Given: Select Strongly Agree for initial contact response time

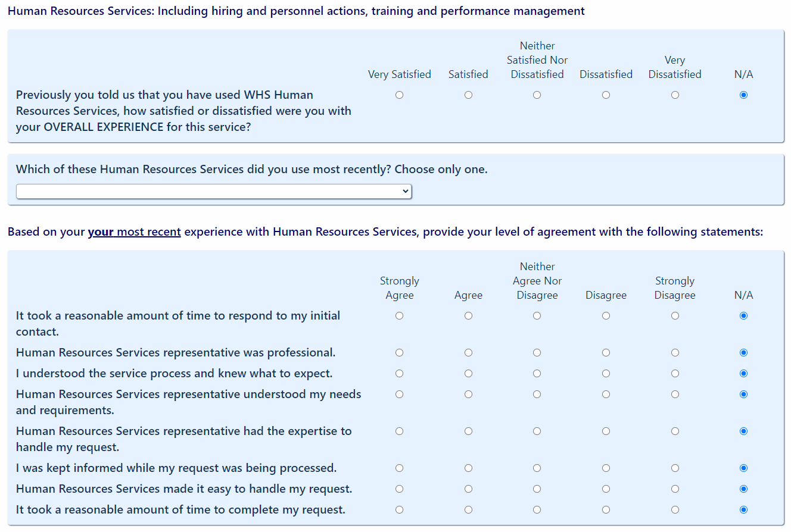Looking at the screenshot, I should tap(399, 316).
